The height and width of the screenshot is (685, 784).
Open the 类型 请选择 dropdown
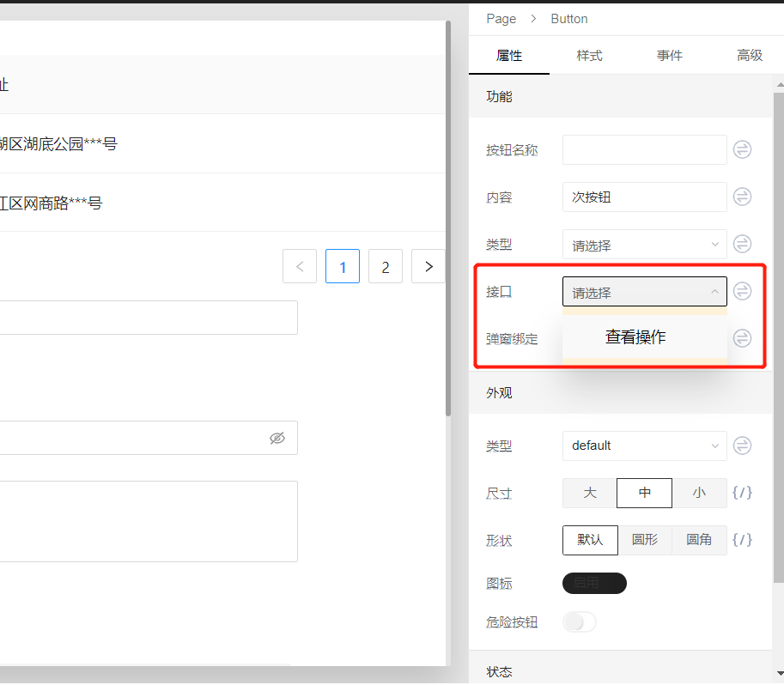[x=644, y=244]
